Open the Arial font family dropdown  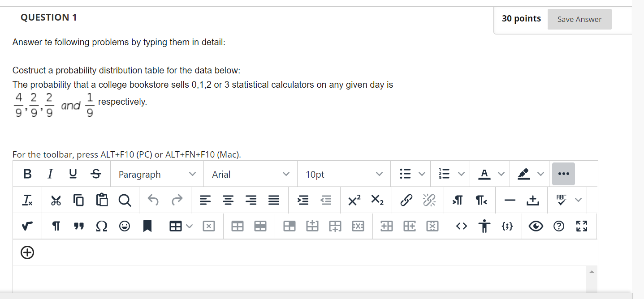point(250,174)
